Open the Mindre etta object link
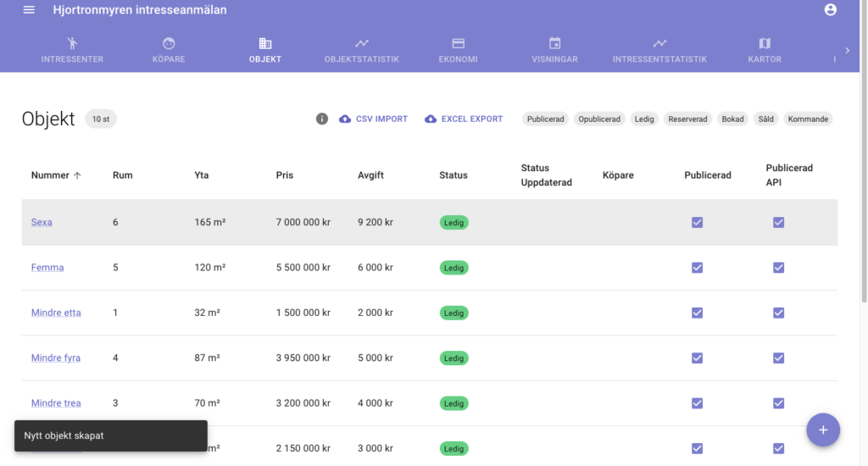 (56, 313)
